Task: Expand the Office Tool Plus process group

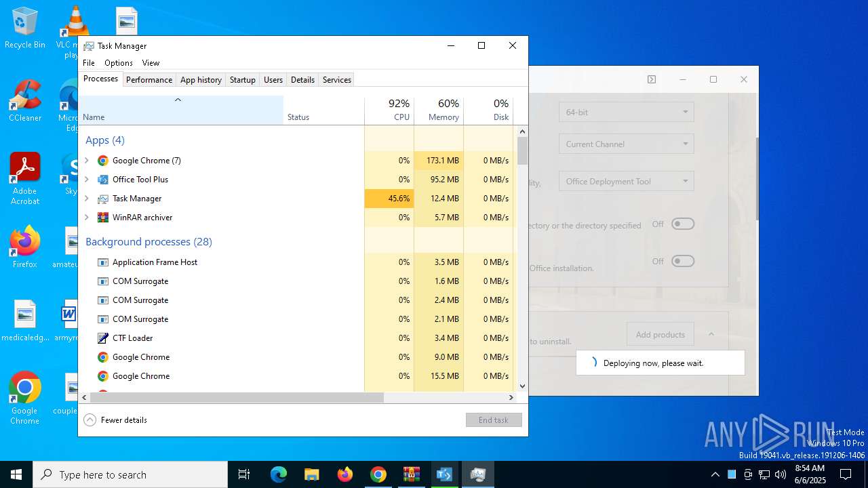Action: tap(87, 180)
